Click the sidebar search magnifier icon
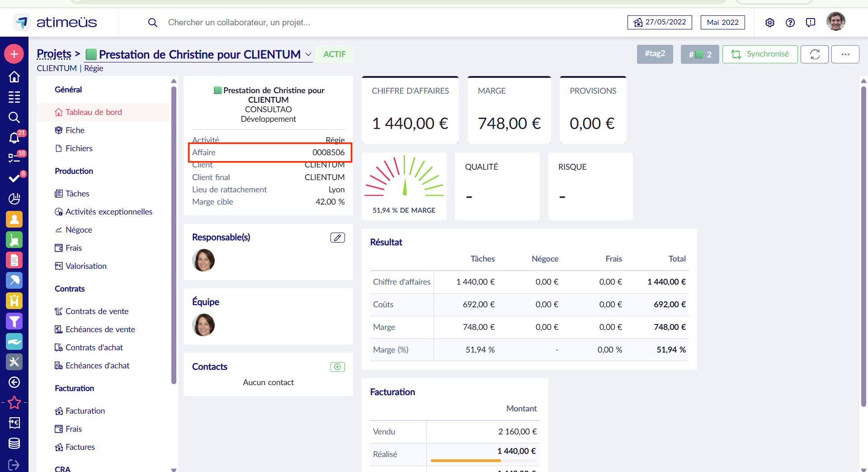The width and height of the screenshot is (868, 472). pos(14,117)
